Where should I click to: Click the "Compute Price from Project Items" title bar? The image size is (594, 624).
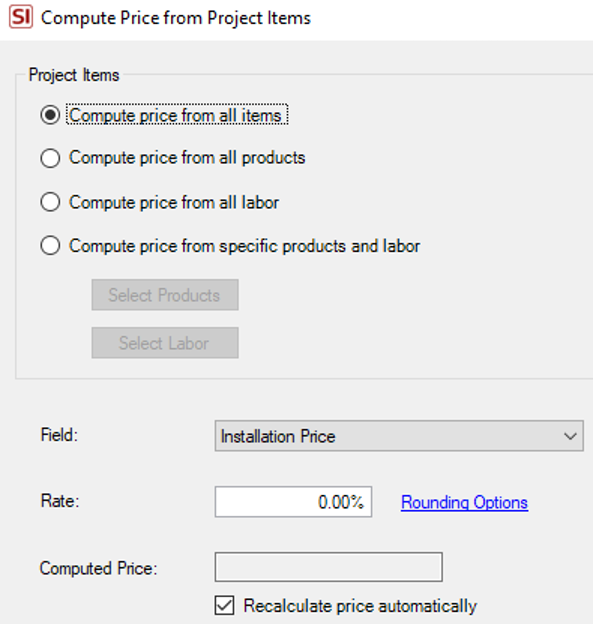[176, 18]
